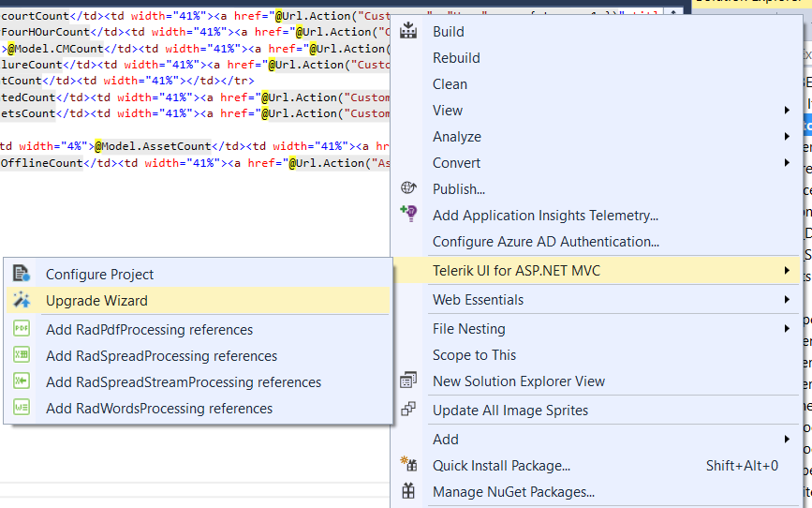Click the Publish globe icon
This screenshot has width=812, height=508.
pyautogui.click(x=408, y=188)
